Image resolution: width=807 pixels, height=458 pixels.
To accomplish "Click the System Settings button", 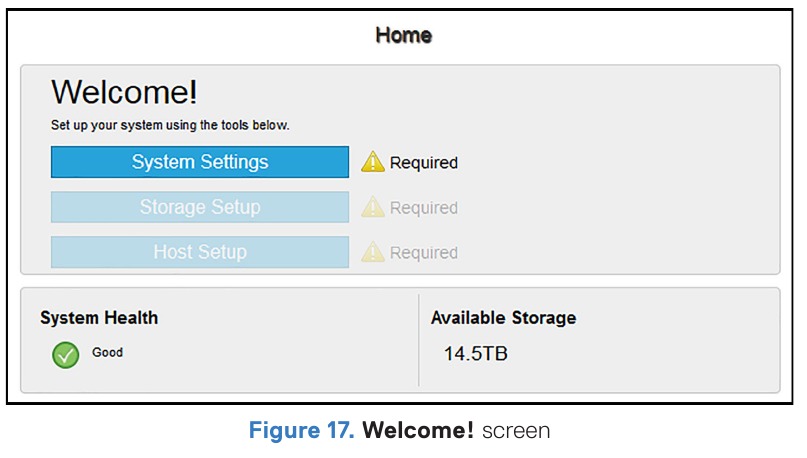I will tap(200, 162).
